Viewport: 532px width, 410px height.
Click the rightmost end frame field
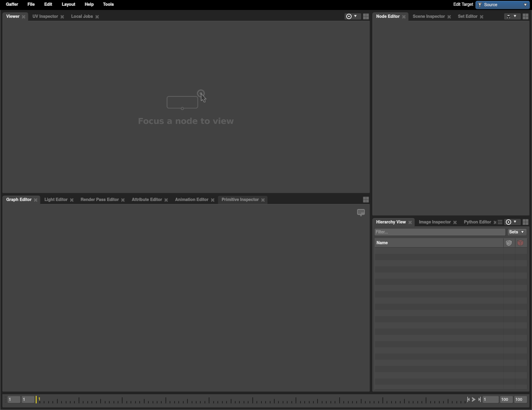click(520, 399)
